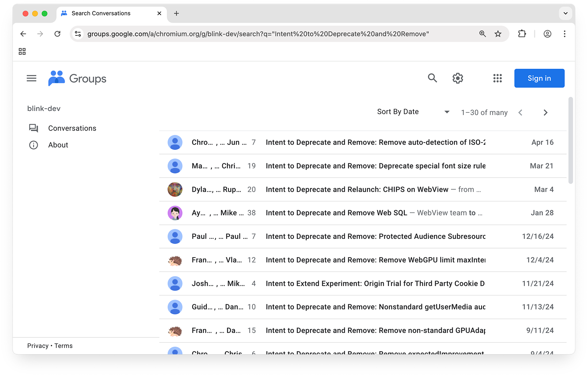Open Chrome's three-dot menu
The image size is (588, 376).
564,34
